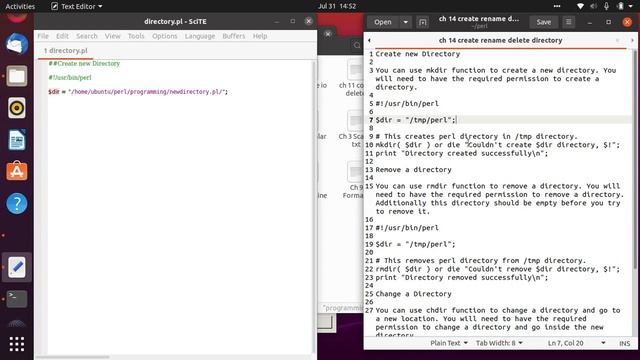Open the clock showing Jul 31 14:52
The image size is (640, 360).
point(337,6)
